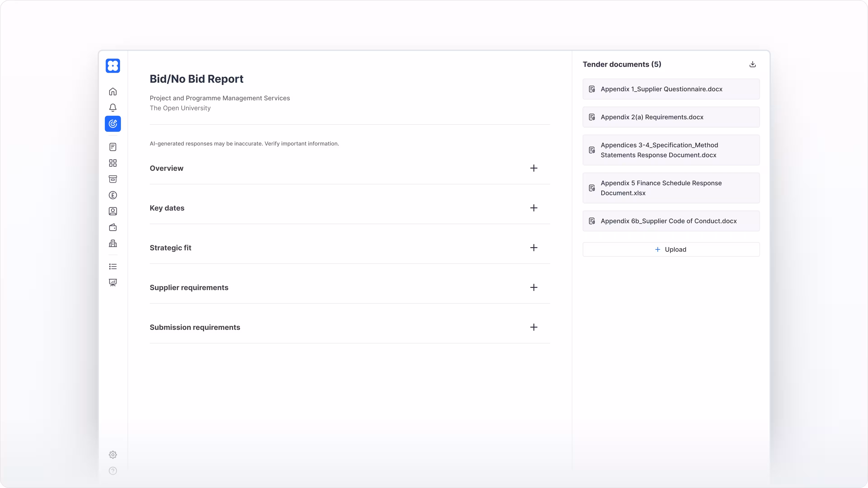Click the pound currency icon in sidebar

pyautogui.click(x=113, y=195)
